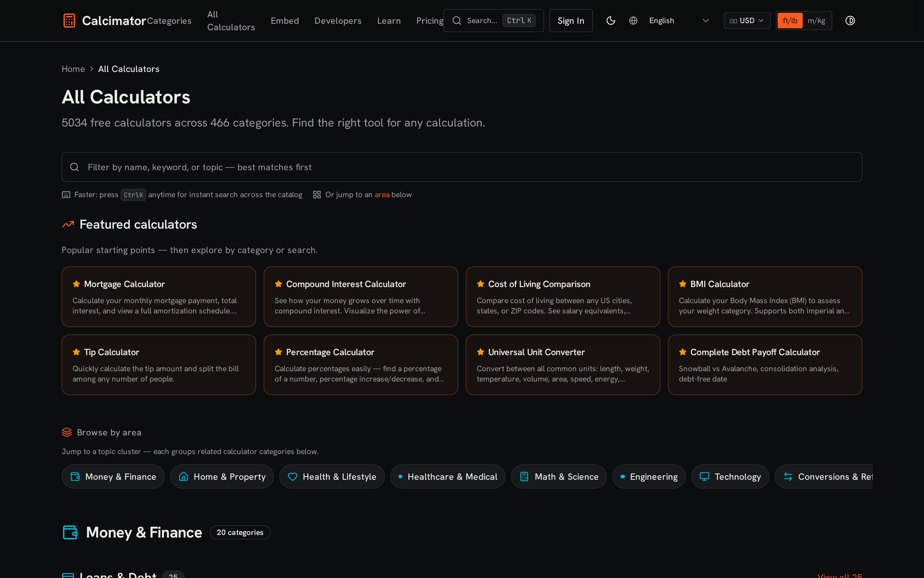
Task: Click the Calcimator brand name
Action: coord(114,21)
